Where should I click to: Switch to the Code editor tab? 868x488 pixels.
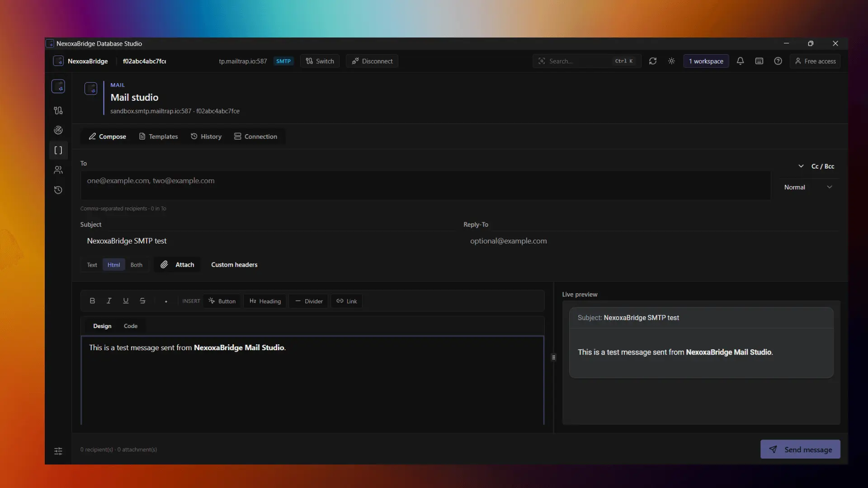(131, 326)
